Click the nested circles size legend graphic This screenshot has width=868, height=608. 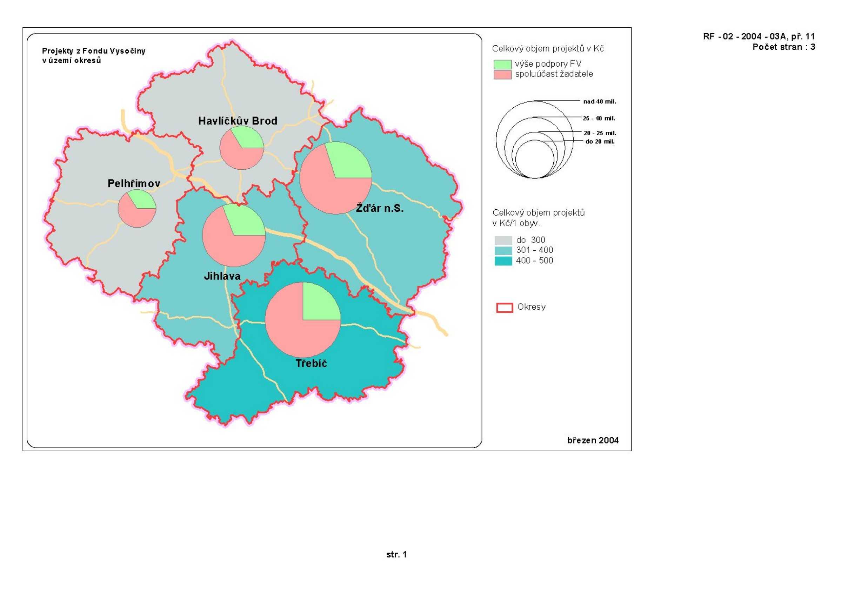pos(535,140)
